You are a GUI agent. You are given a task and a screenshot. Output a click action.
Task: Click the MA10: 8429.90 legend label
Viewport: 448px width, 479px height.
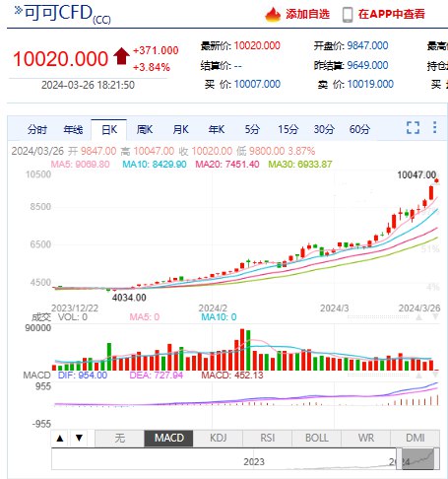[155, 164]
